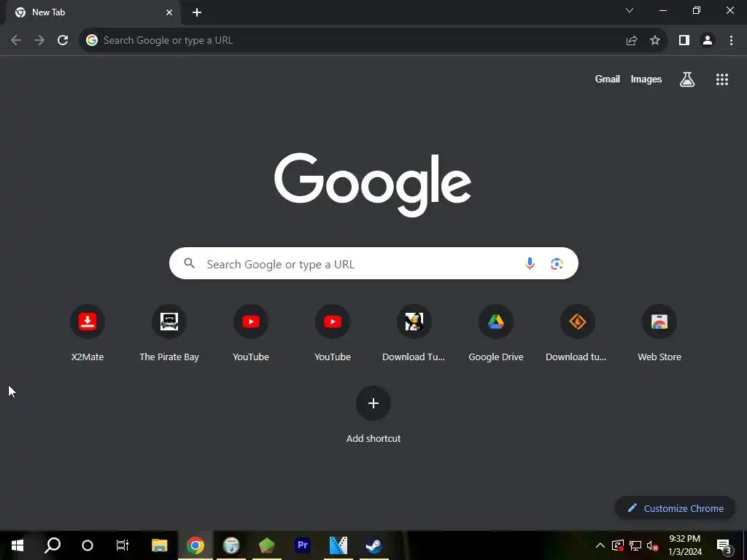Open Gmail link
747x560 pixels.
608,79
